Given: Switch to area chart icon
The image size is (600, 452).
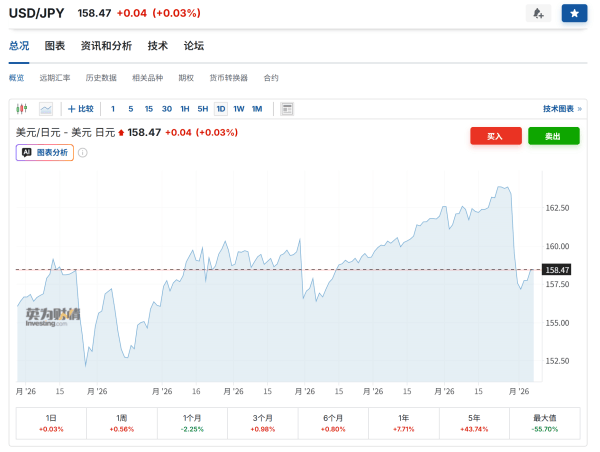Looking at the screenshot, I should point(46,109).
